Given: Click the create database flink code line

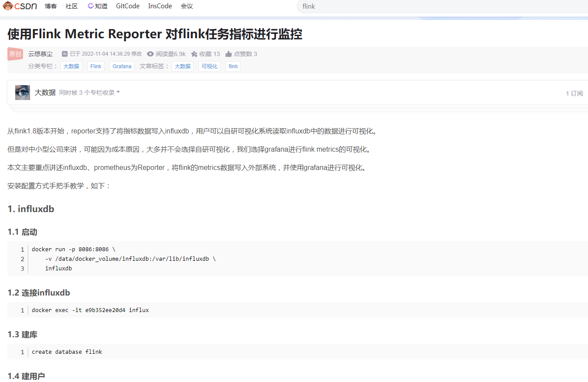Looking at the screenshot, I should point(67,352).
